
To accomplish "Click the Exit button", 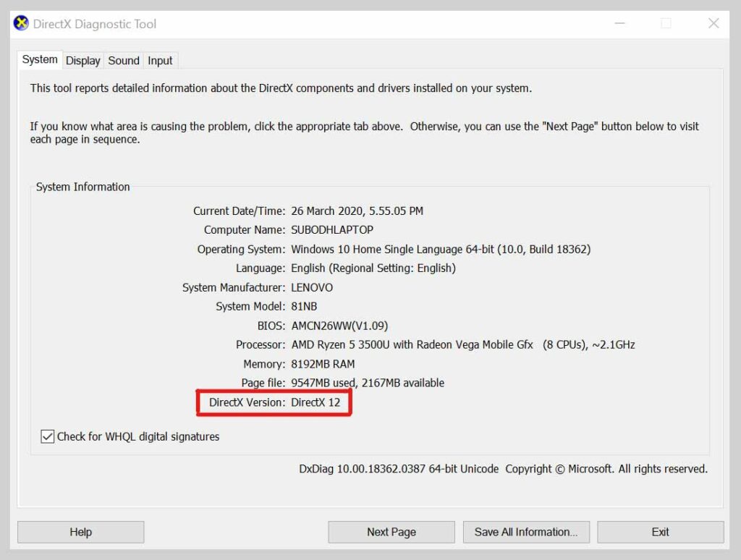I will point(661,532).
